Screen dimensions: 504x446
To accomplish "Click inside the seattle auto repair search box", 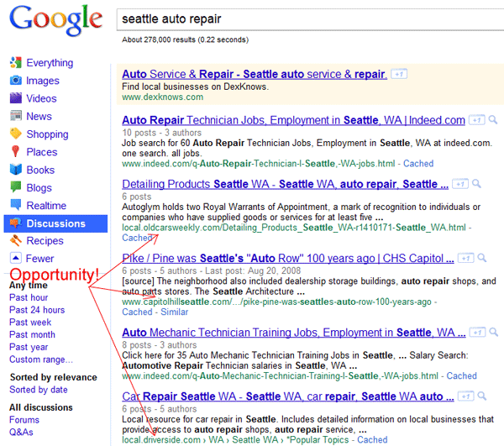I will 310,19.
